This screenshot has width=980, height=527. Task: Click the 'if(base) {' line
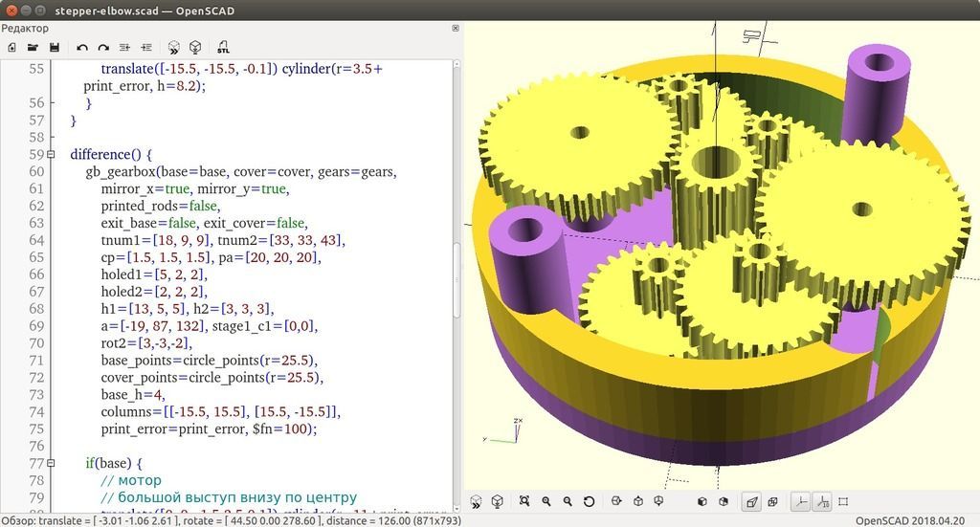114,463
